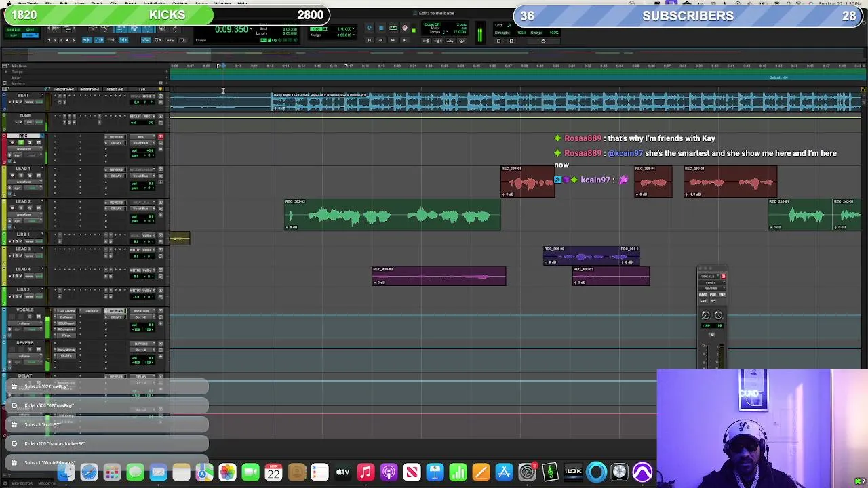Select the Trim tool
Screen dimensions: 868x488
121,28
